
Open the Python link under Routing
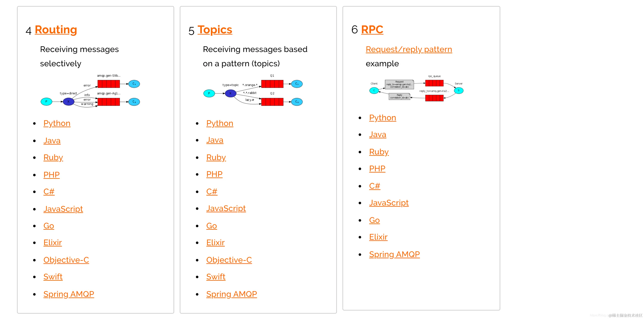pos(57,123)
